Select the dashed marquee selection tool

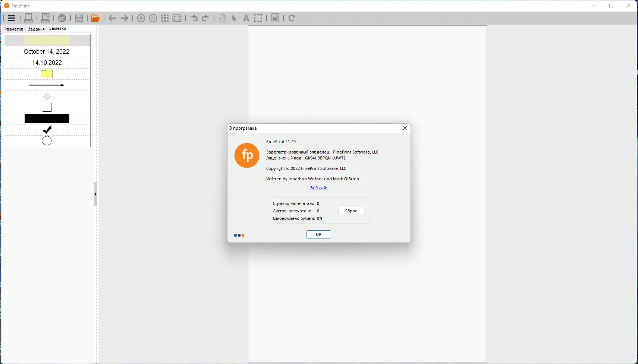click(258, 18)
